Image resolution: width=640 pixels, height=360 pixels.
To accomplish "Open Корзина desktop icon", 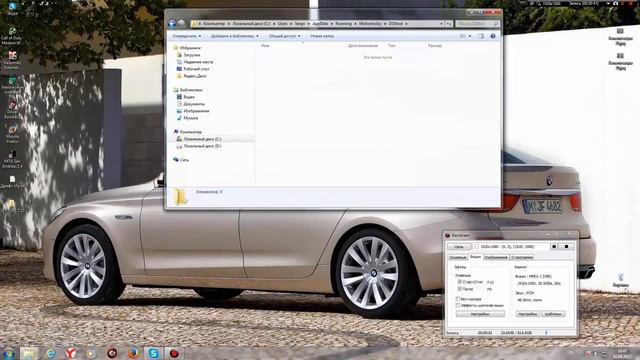I will coord(620,281).
